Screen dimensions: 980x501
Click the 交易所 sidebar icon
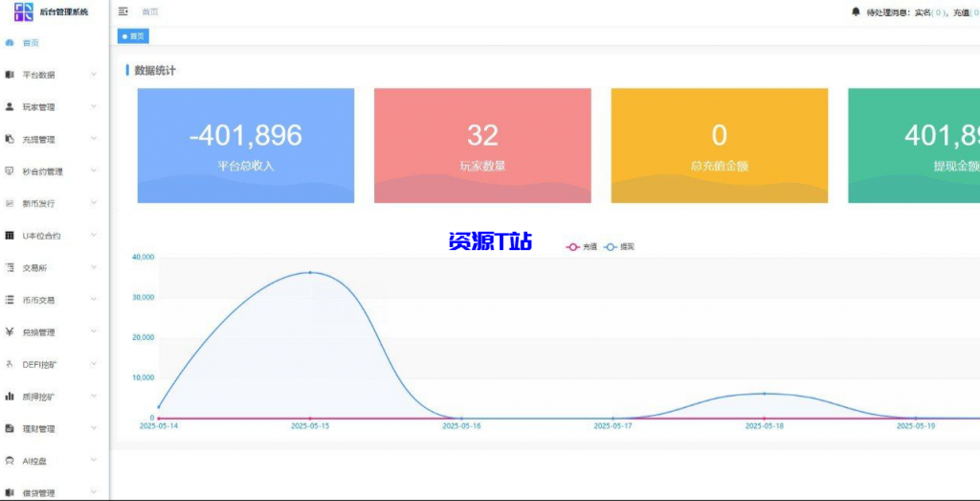[10, 267]
